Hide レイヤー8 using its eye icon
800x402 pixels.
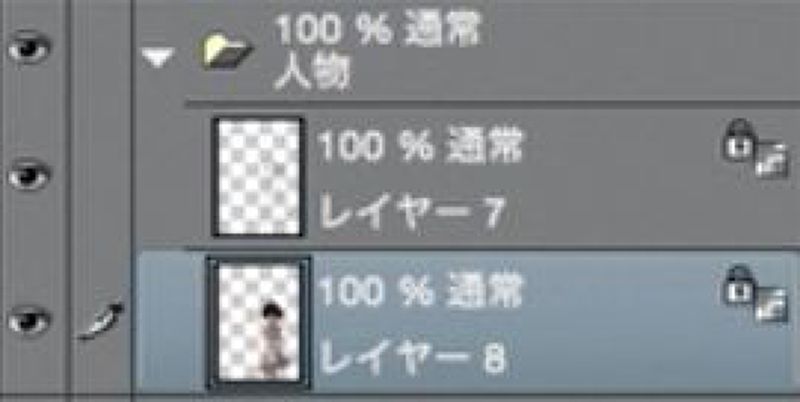pyautogui.click(x=29, y=321)
